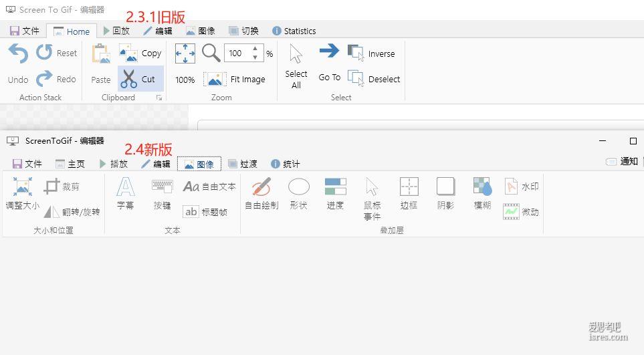Open the 翻转/旋转 flip rotate tool
Viewport: 644px width, 355px height.
tap(72, 212)
